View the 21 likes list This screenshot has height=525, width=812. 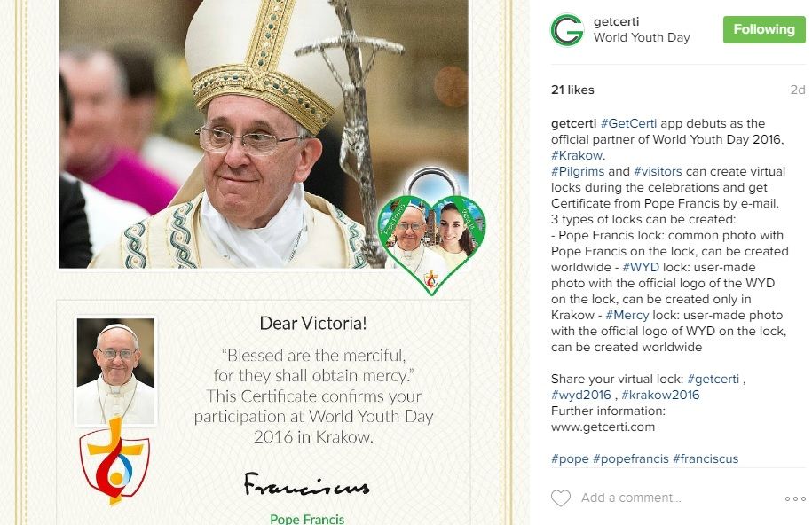coord(572,90)
